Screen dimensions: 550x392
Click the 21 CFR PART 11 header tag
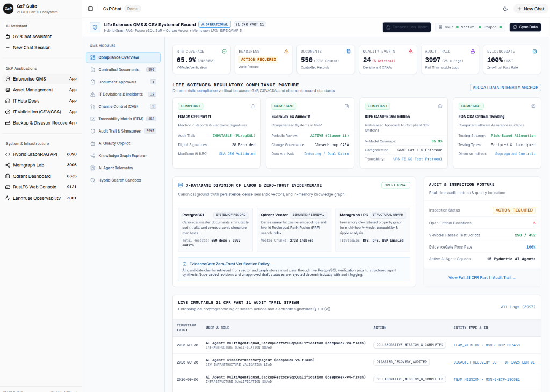pyautogui.click(x=250, y=25)
